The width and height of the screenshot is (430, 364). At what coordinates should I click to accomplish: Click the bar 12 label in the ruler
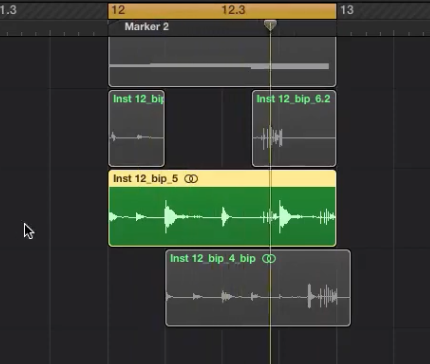click(118, 10)
